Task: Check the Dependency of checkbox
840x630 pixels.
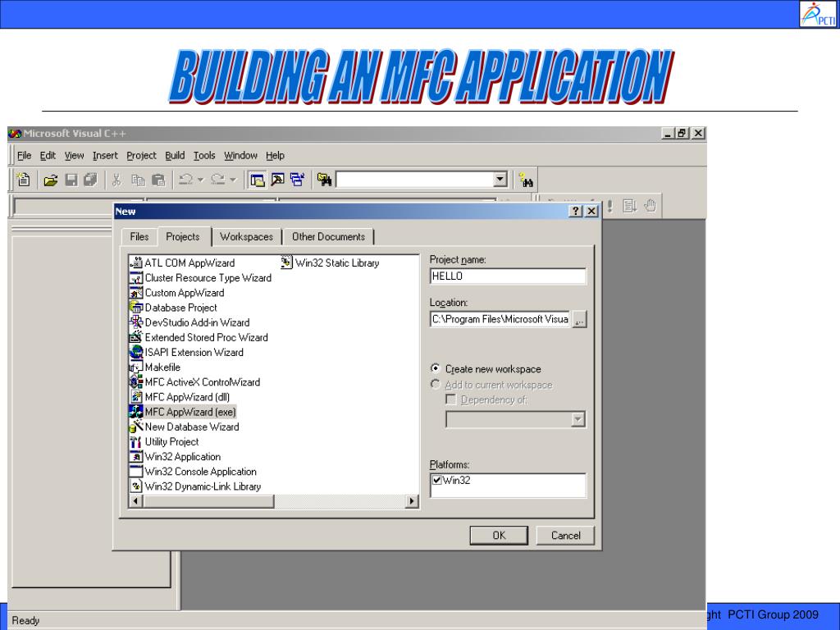Action: point(451,399)
